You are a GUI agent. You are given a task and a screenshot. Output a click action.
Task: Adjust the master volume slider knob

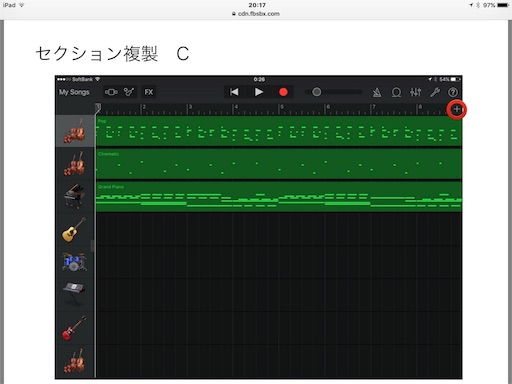316,92
